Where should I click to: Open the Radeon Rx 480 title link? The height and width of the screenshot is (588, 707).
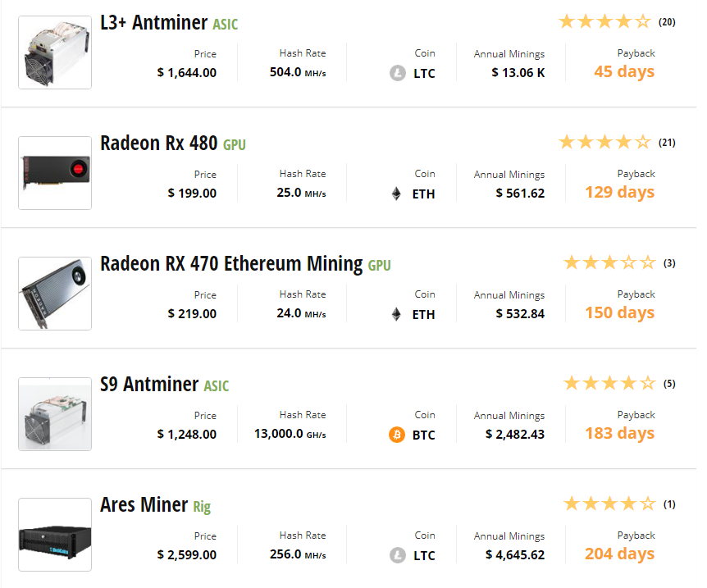coord(159,143)
